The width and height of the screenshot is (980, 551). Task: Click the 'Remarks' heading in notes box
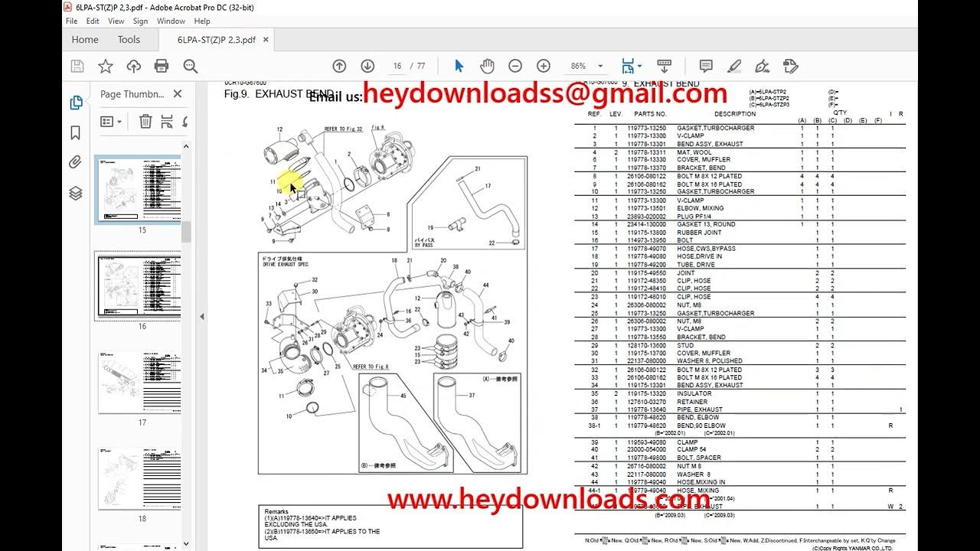pos(276,511)
